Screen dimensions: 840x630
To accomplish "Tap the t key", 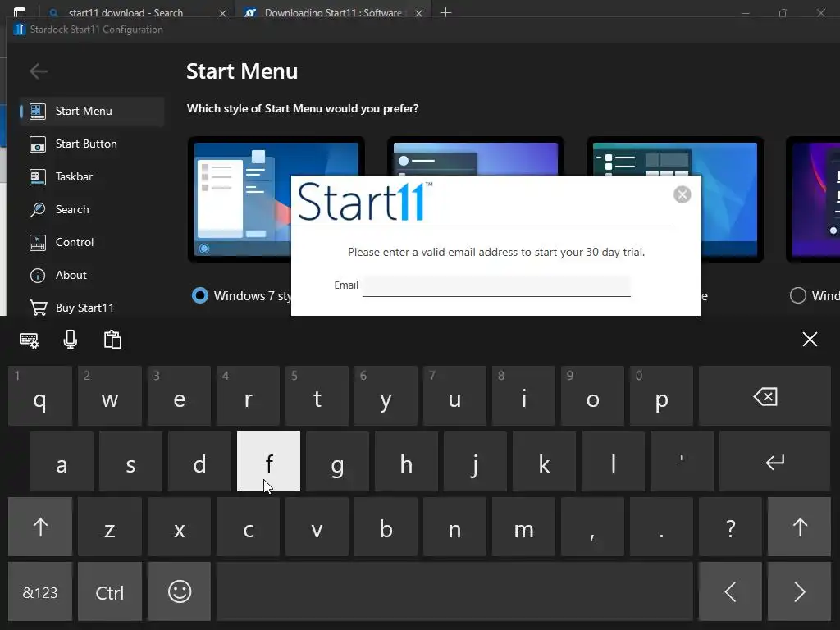I will [317, 396].
